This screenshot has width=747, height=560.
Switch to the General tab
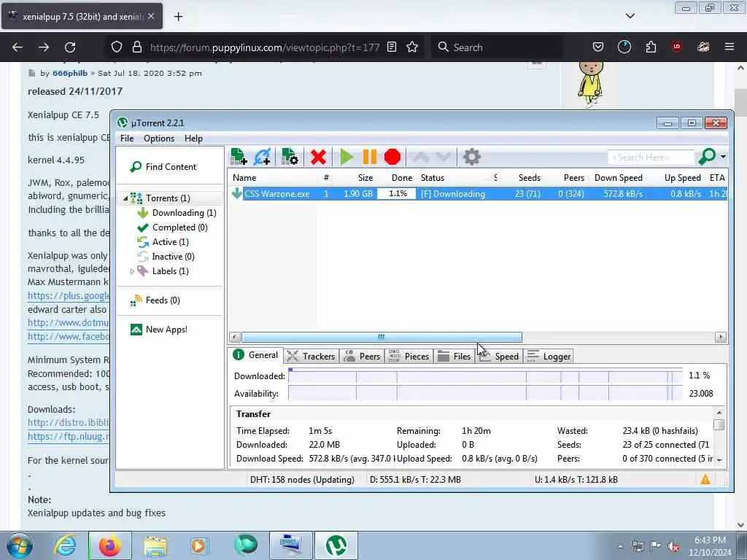point(255,355)
